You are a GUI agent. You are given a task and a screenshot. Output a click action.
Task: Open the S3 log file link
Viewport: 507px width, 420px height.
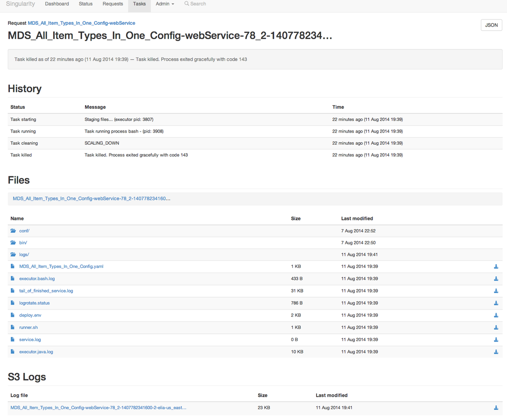[x=99, y=408]
